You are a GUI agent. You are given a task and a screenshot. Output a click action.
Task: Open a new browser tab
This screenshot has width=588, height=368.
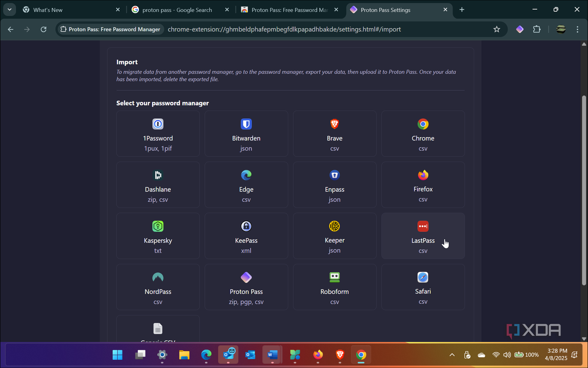click(462, 10)
